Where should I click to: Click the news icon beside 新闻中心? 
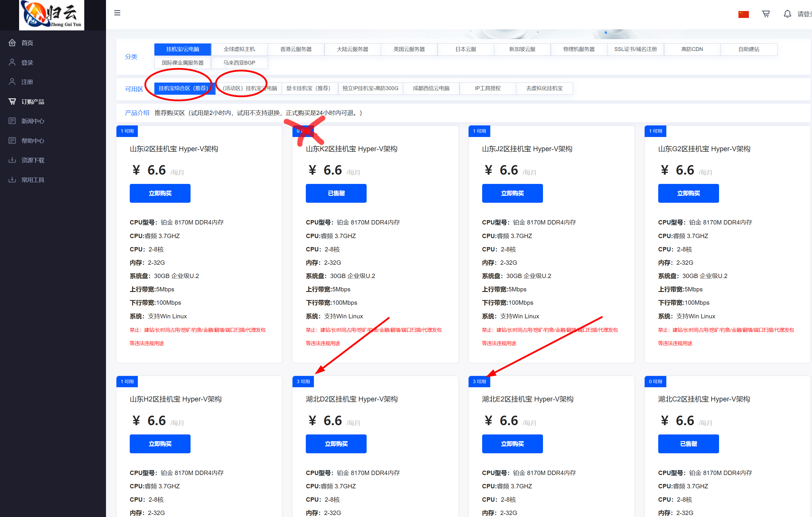pyautogui.click(x=12, y=121)
